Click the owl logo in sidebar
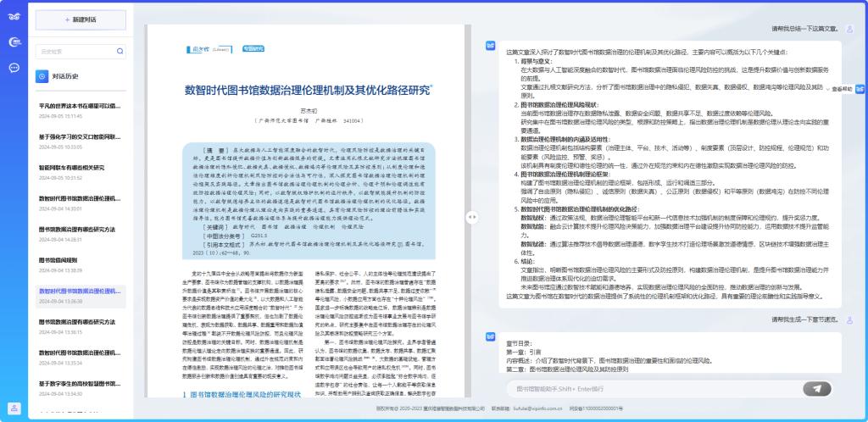 click(x=14, y=16)
